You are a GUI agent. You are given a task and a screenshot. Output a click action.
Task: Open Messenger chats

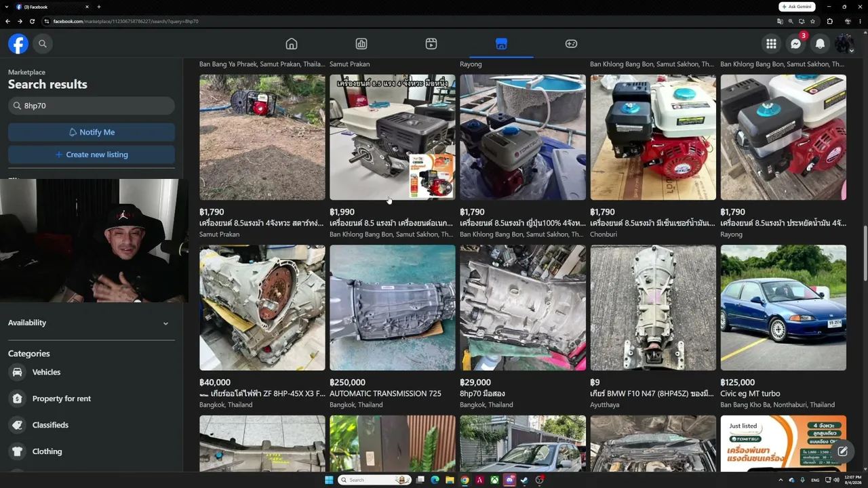click(x=795, y=44)
